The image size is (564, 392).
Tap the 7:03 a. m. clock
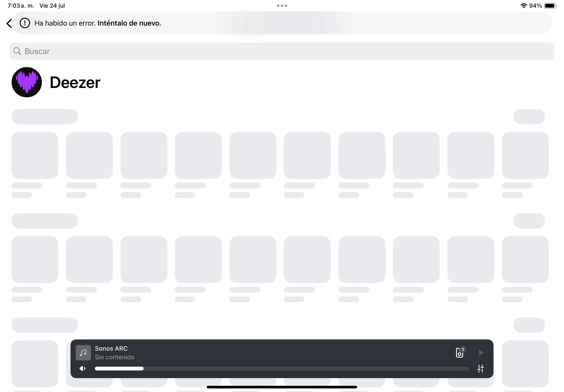click(21, 6)
